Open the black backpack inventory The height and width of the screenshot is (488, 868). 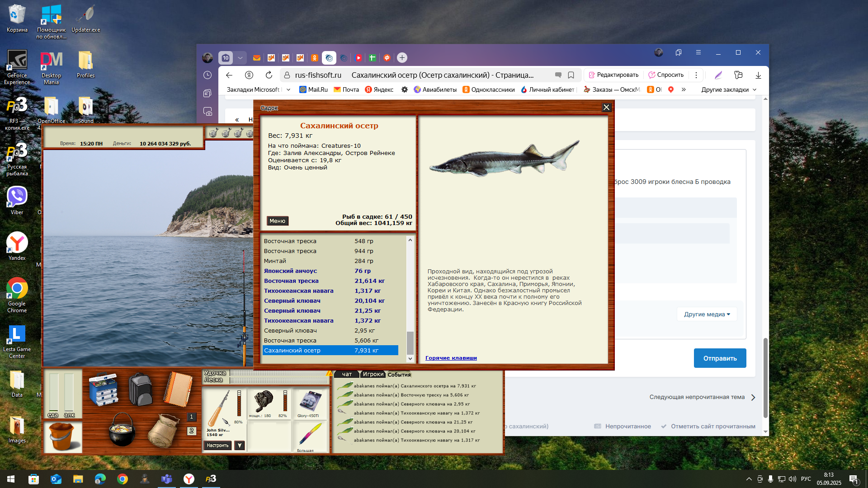(140, 389)
